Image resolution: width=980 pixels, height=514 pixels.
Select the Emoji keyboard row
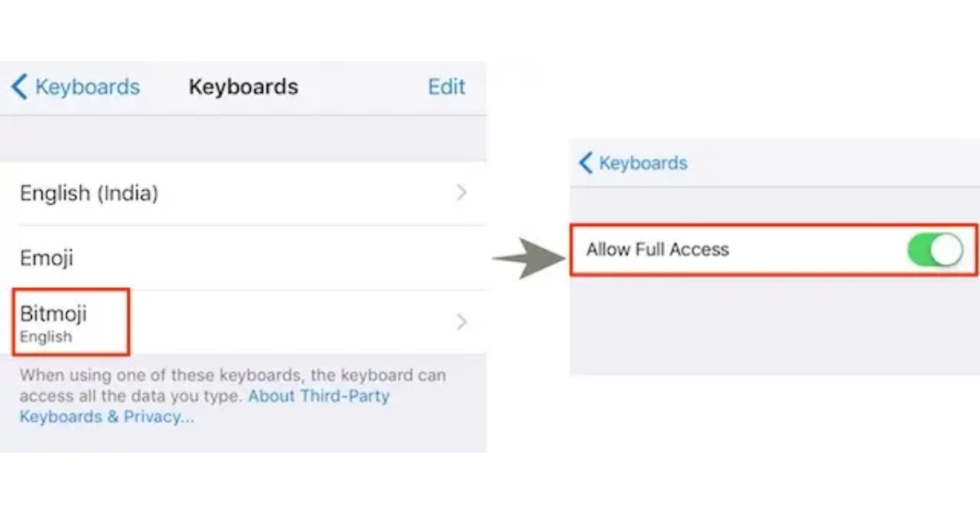47,259
